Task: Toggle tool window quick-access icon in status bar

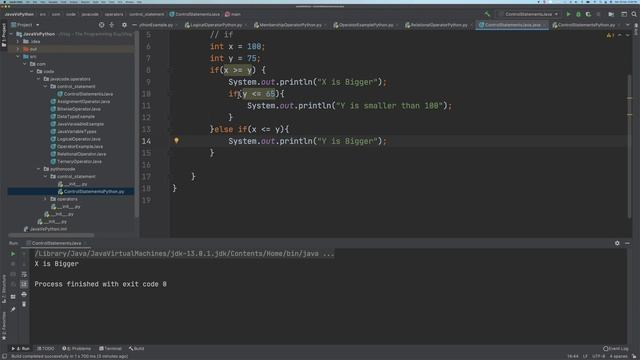Action: (x=4, y=356)
